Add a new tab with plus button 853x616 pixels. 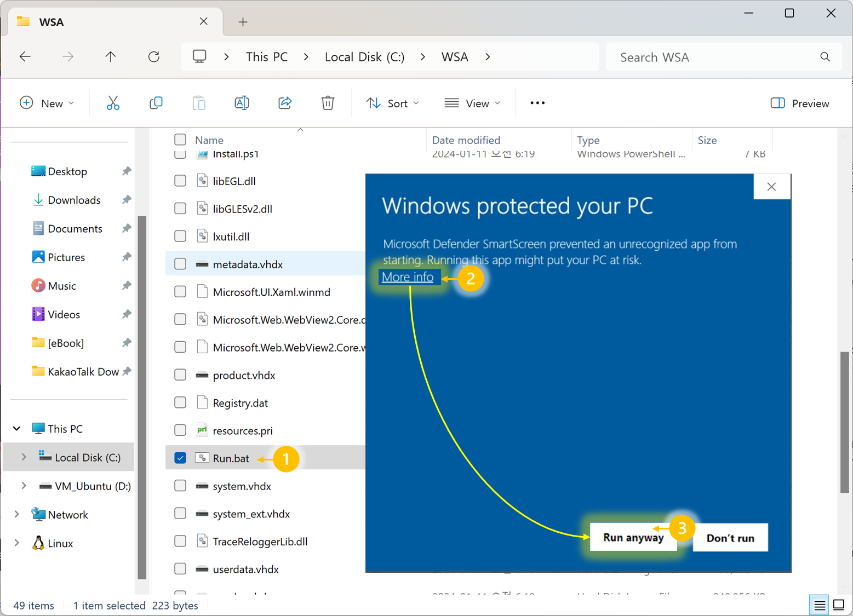(243, 22)
